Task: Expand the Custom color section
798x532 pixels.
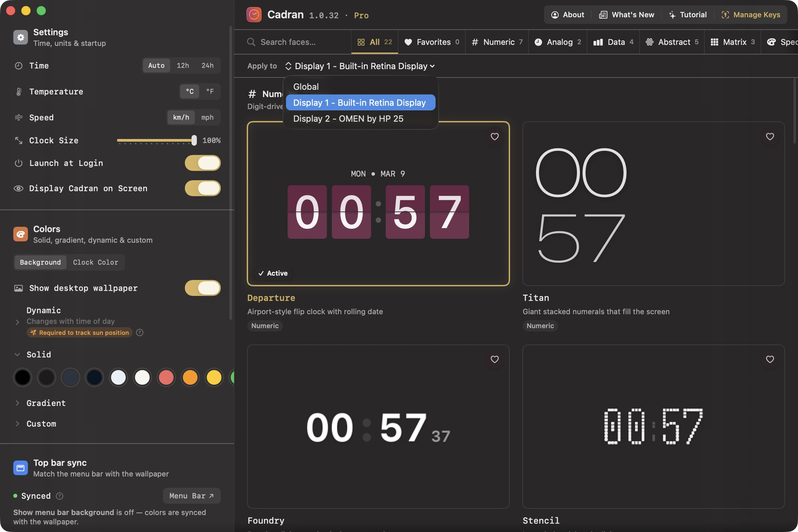Action: 41,423
